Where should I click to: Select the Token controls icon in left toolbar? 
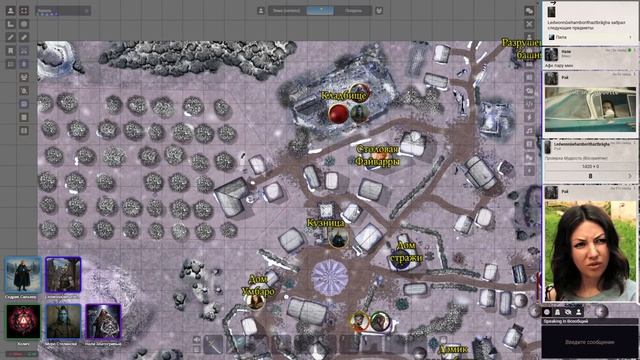[x=11, y=11]
